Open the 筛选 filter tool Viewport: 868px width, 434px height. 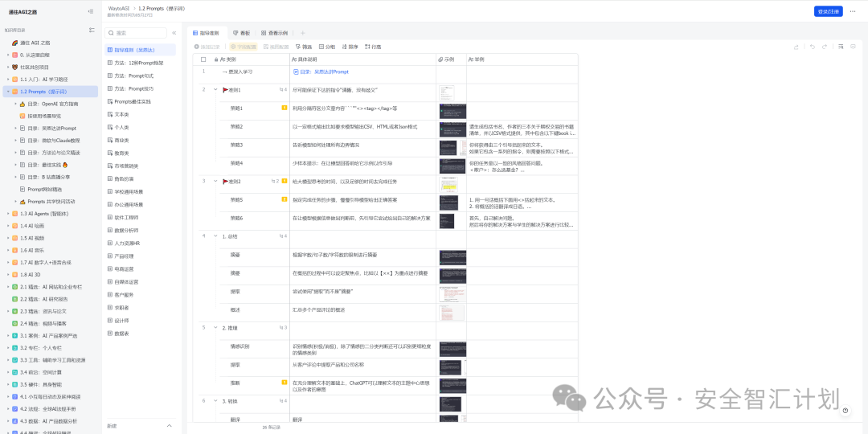[x=304, y=47]
